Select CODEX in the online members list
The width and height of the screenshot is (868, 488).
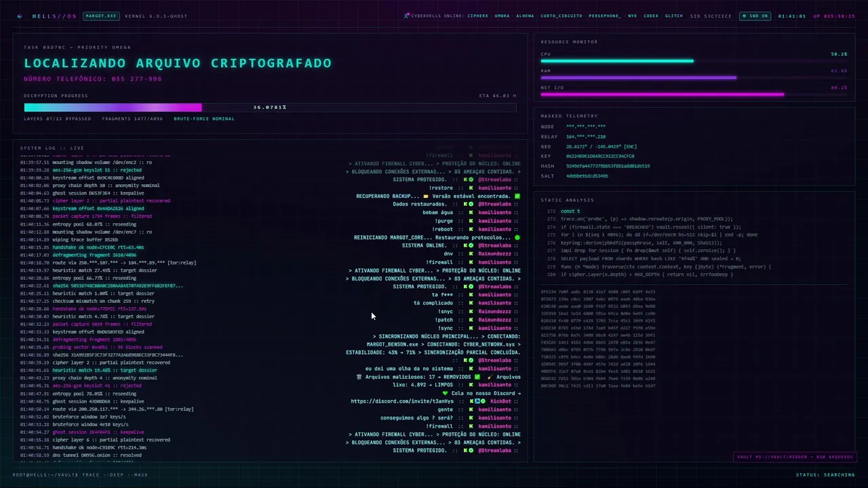[x=651, y=16]
